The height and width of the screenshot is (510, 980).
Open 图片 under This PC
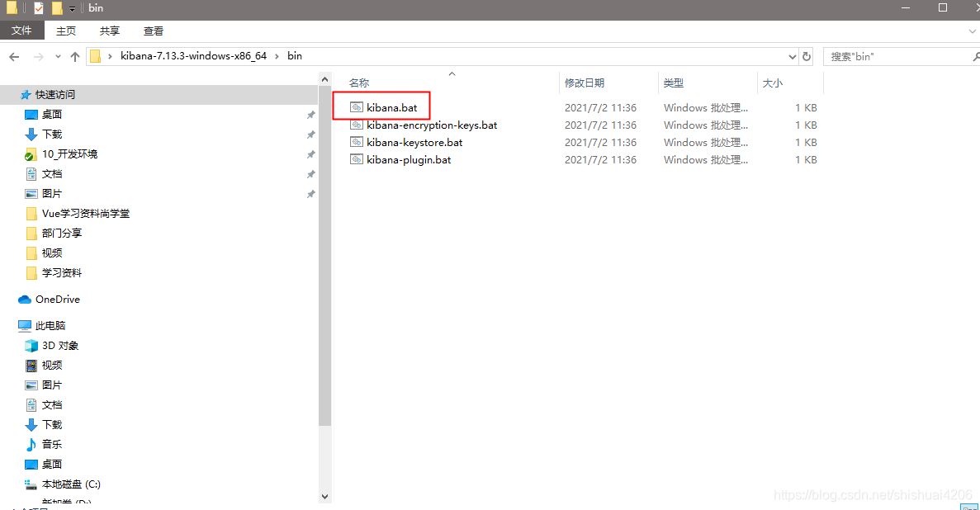point(52,385)
